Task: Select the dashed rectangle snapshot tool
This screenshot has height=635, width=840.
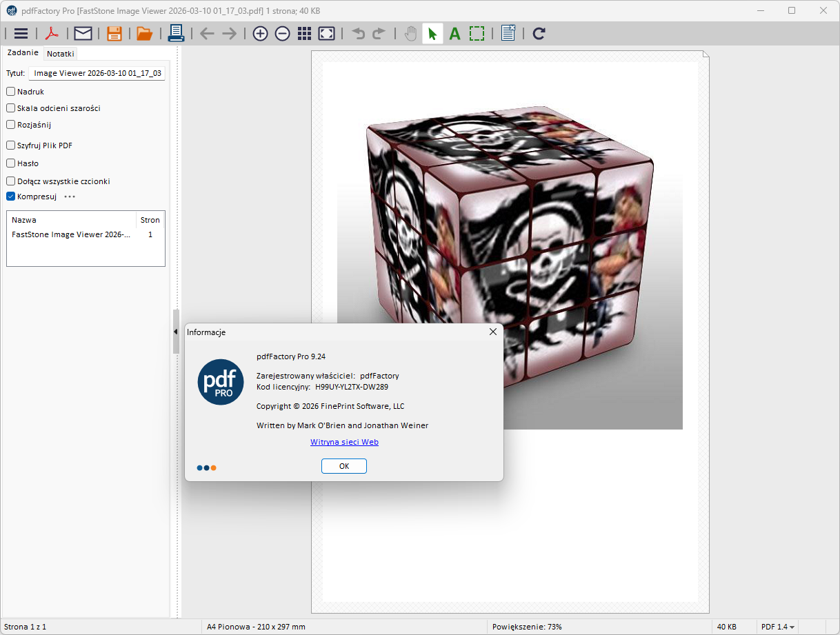Action: (477, 33)
